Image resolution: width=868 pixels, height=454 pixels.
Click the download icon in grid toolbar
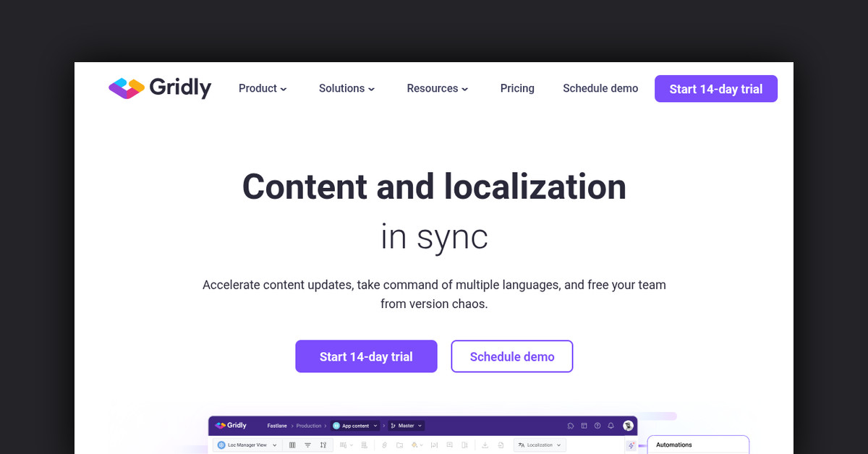pos(485,445)
